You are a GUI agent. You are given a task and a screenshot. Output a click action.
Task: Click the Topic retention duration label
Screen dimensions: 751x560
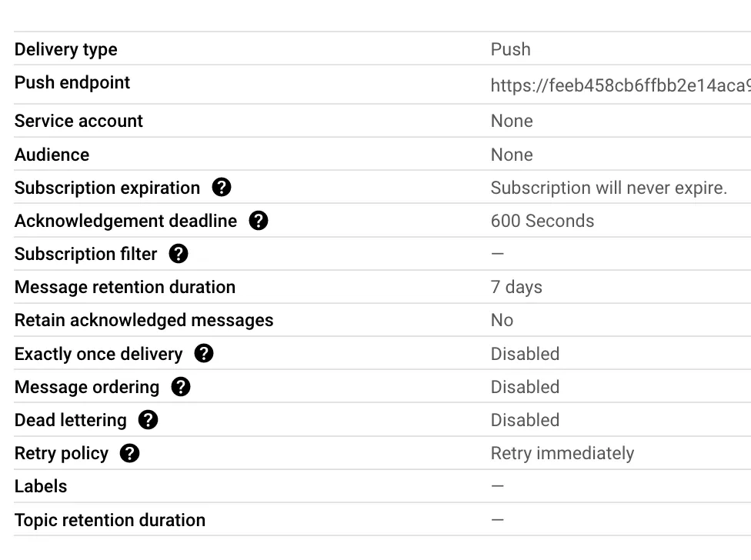coord(110,520)
